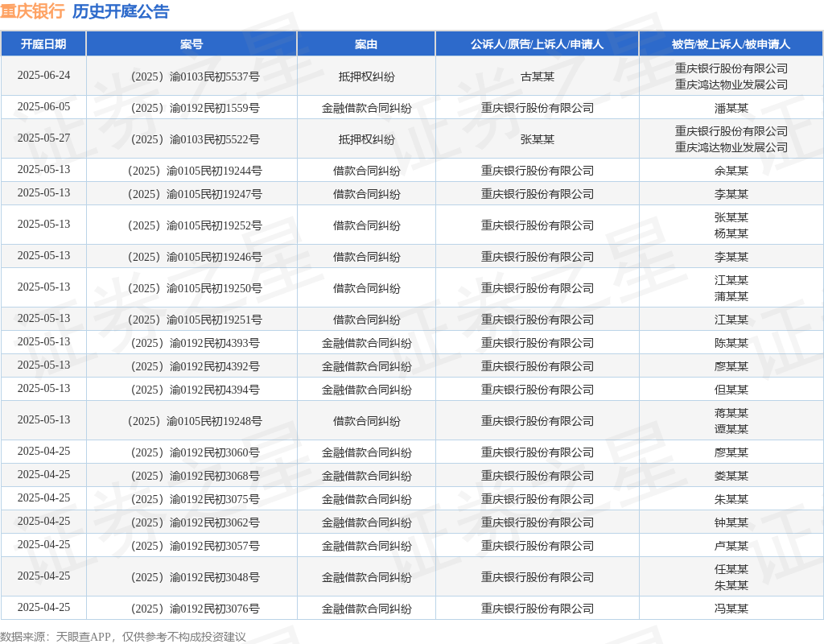Click defendant name 余某某
Image resolution: width=824 pixels, height=644 pixels.
pyautogui.click(x=731, y=171)
